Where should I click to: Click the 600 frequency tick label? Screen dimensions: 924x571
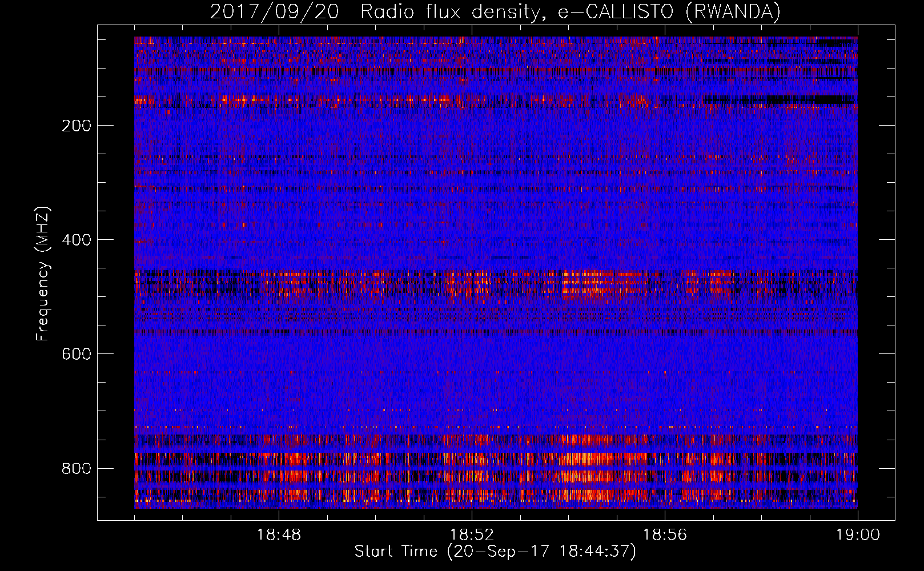click(76, 354)
